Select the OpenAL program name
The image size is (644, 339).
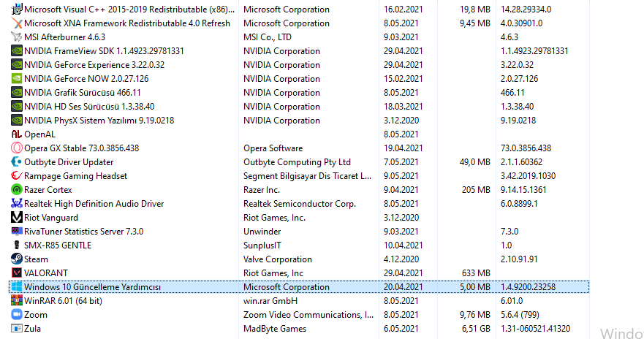(x=39, y=134)
